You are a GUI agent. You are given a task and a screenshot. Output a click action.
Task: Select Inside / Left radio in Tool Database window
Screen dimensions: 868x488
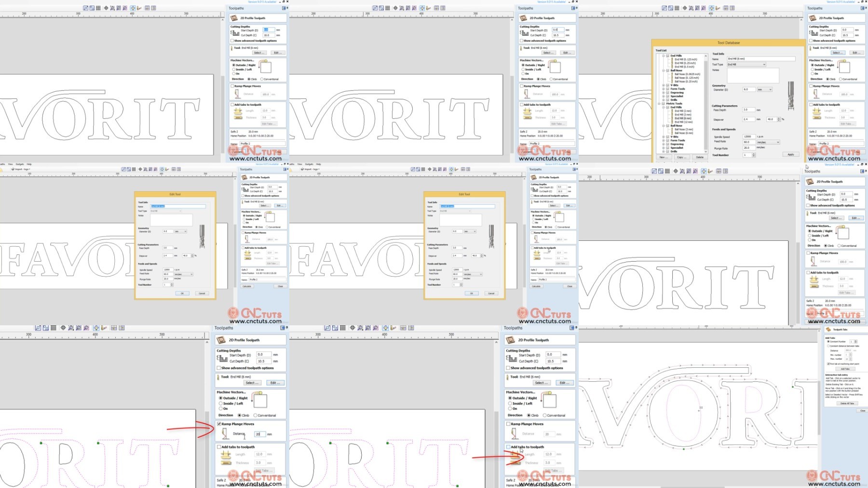coord(813,70)
